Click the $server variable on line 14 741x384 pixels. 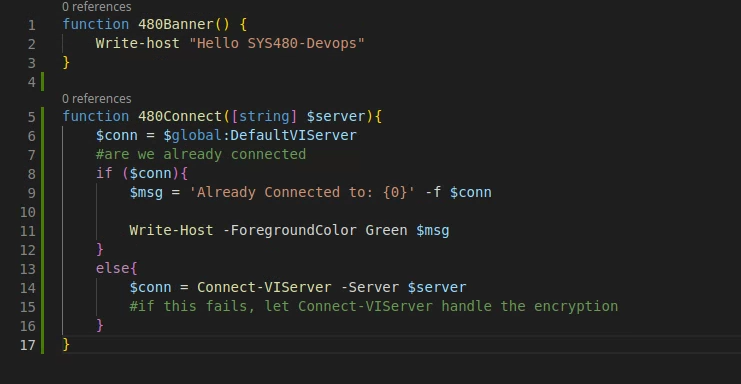click(x=437, y=287)
